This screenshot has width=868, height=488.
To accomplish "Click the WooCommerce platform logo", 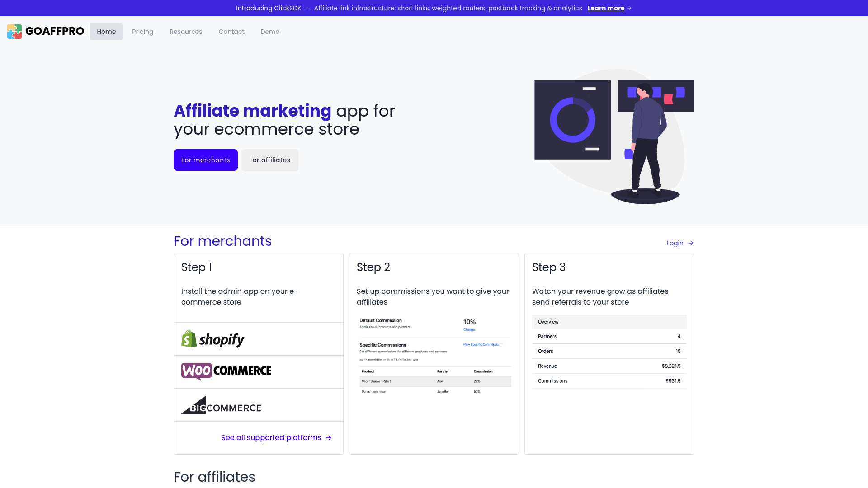I will point(226,371).
